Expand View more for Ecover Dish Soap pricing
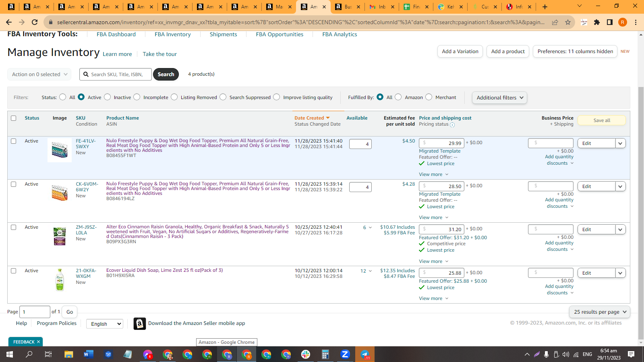 pyautogui.click(x=433, y=298)
